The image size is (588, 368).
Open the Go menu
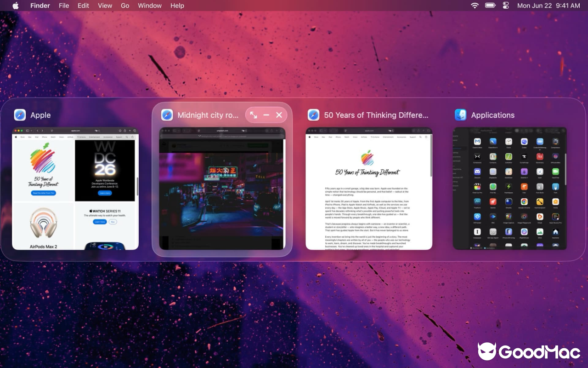pos(125,6)
